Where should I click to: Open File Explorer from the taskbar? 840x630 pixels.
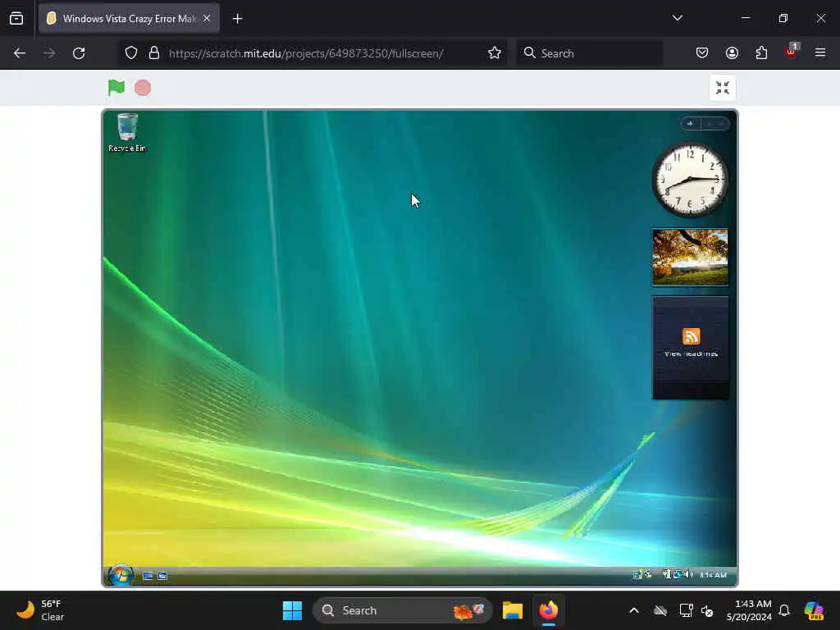(513, 610)
